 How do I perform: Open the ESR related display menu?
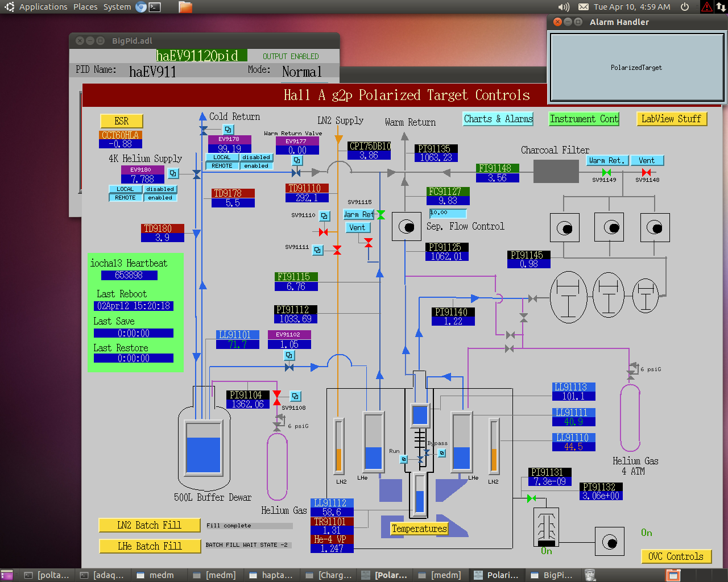click(121, 121)
